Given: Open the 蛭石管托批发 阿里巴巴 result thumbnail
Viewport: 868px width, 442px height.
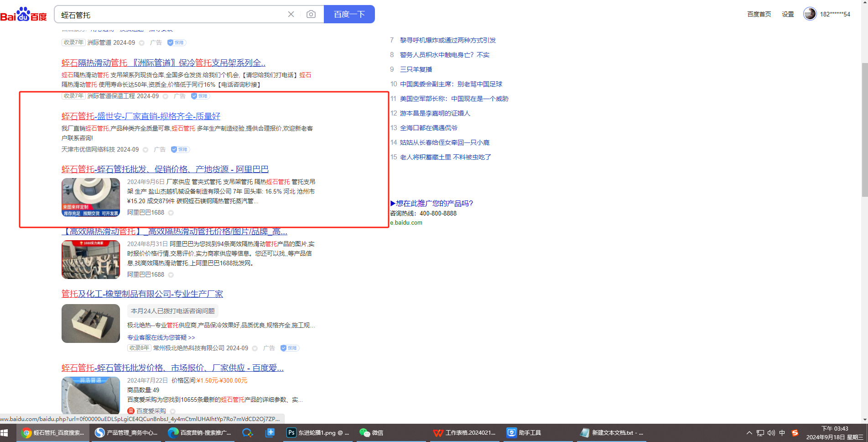Looking at the screenshot, I should pos(91,197).
